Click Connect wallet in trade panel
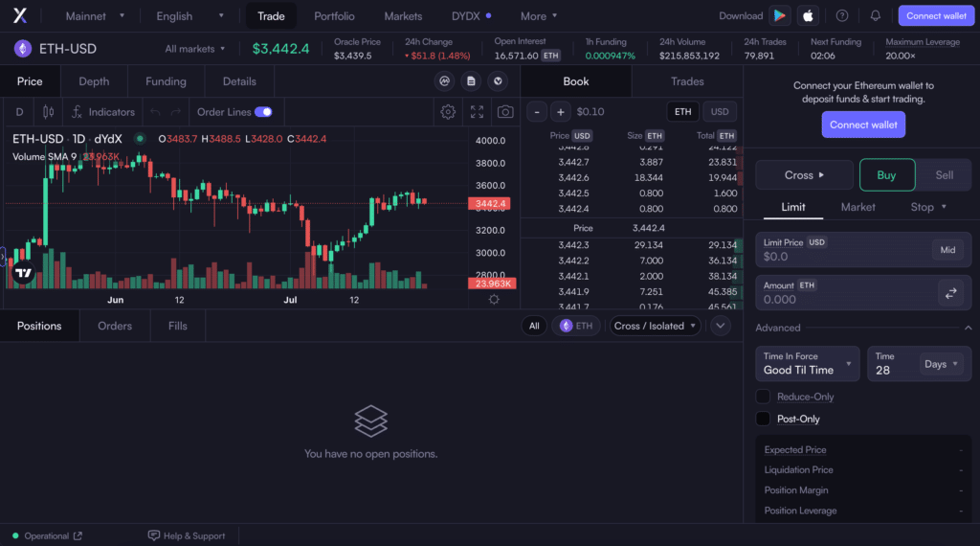 pyautogui.click(x=863, y=125)
